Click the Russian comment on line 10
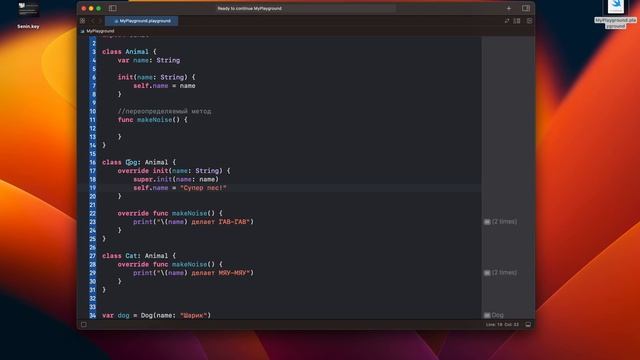The image size is (640, 360). [x=164, y=111]
